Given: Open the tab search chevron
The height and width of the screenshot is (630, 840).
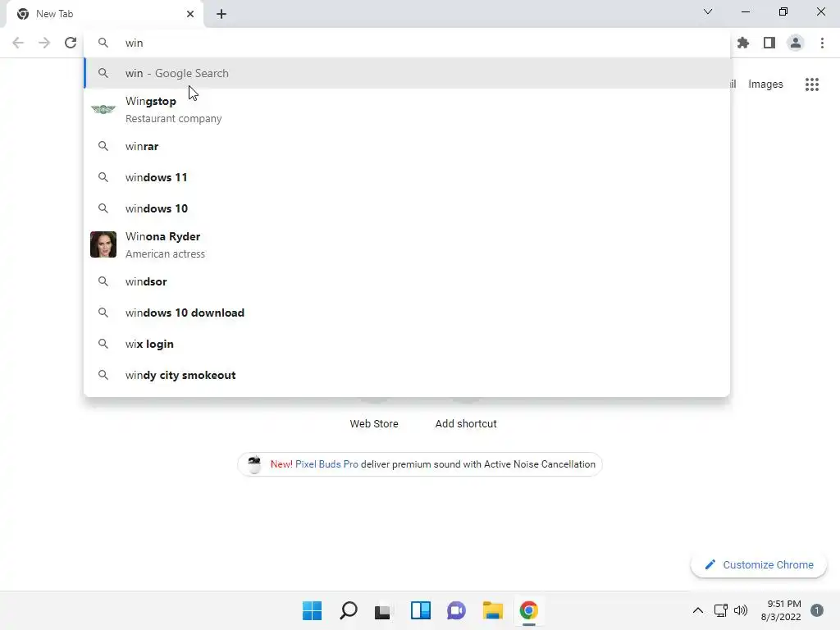Looking at the screenshot, I should 708,11.
